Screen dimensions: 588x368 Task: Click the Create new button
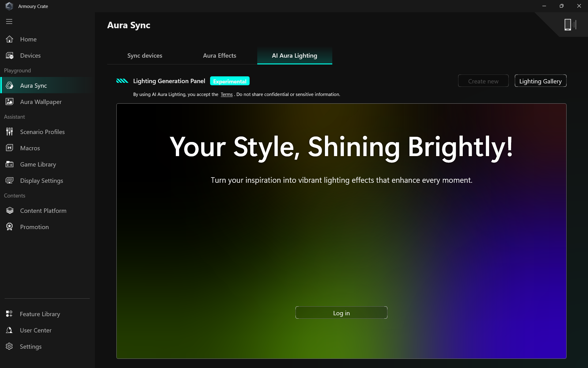(x=483, y=81)
